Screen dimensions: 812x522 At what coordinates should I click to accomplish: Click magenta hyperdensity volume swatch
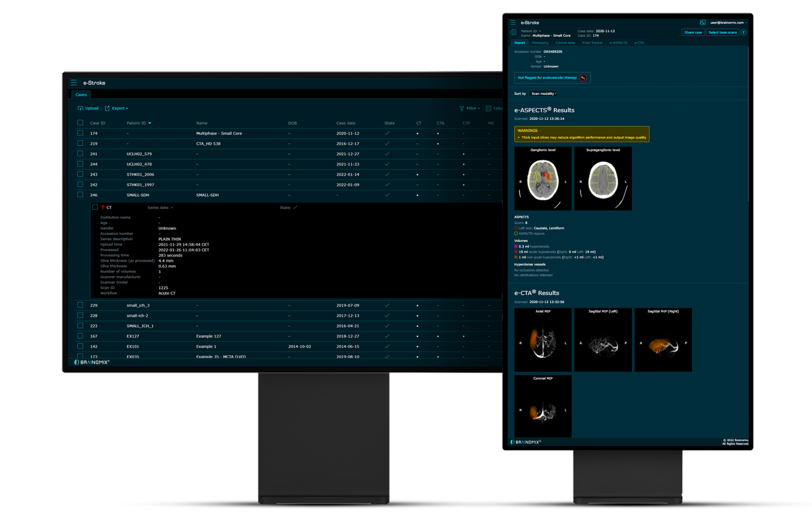(516, 246)
